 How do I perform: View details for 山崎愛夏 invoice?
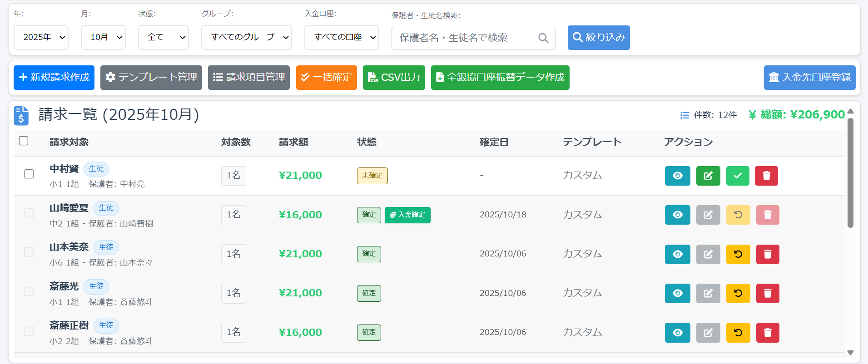point(677,215)
